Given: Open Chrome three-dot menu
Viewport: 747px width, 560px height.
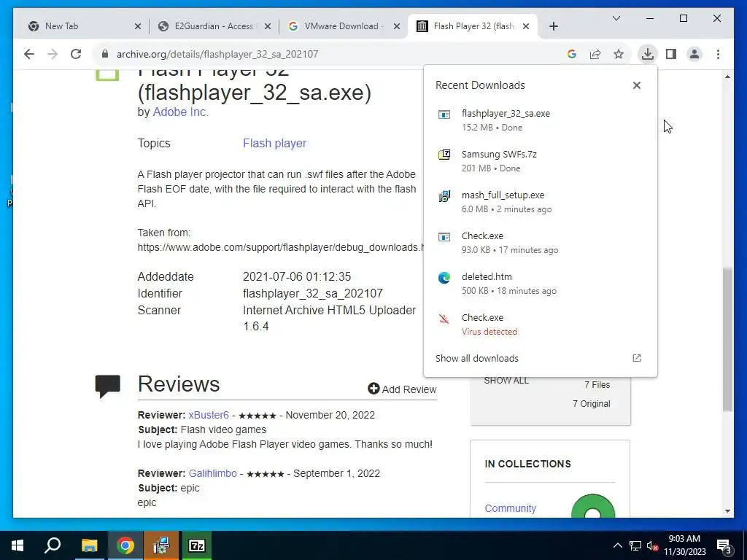Looking at the screenshot, I should [718, 54].
